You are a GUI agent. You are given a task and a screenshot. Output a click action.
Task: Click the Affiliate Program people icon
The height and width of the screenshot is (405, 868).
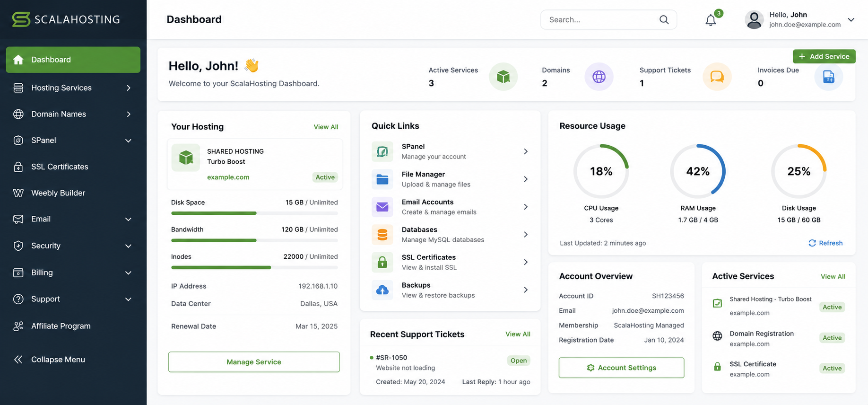18,326
